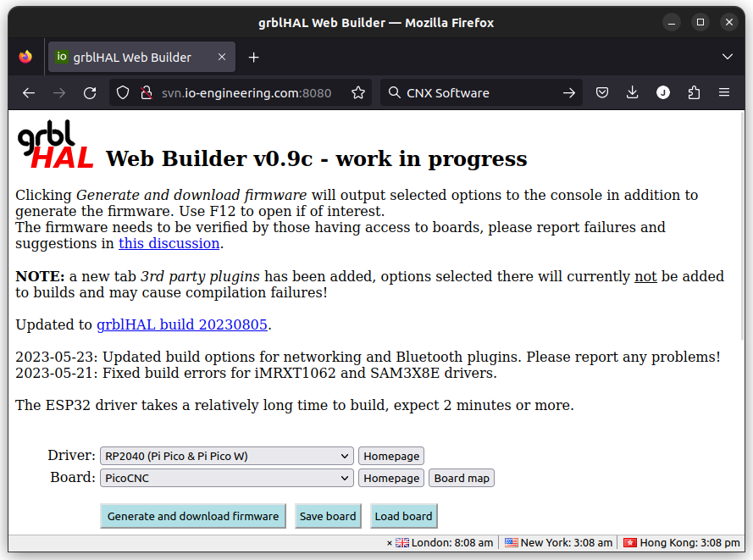Click the 'Board:' label

pos(73,477)
